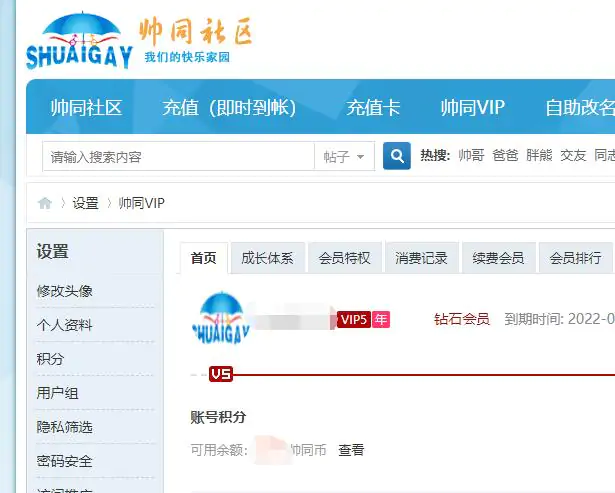
Task: Open 积分 in settings sidebar
Action: (x=50, y=359)
